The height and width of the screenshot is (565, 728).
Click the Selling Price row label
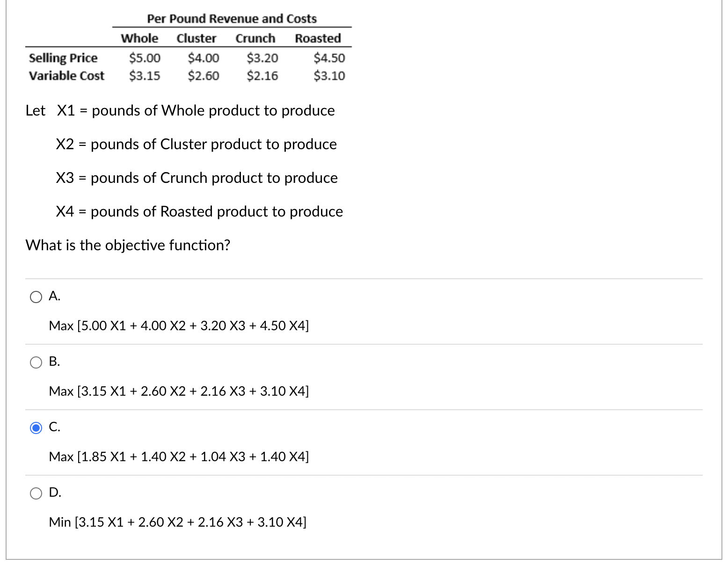click(63, 58)
